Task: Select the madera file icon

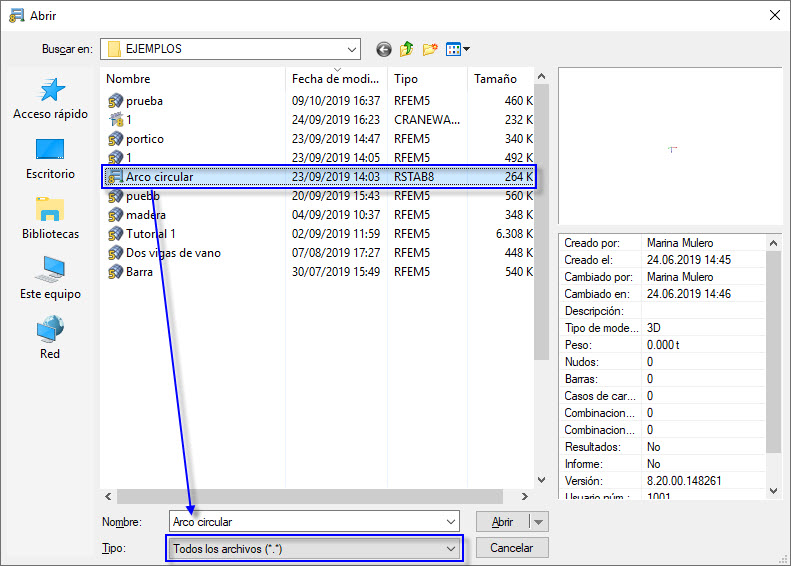Action: coord(116,215)
